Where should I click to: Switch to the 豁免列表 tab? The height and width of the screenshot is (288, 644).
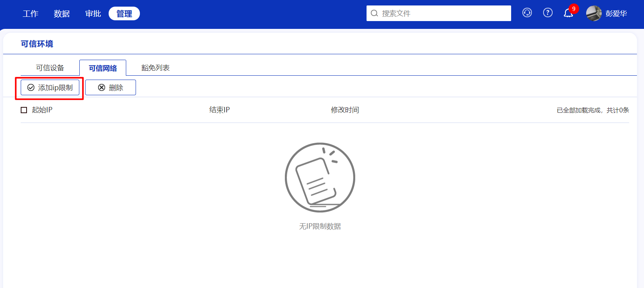click(156, 68)
